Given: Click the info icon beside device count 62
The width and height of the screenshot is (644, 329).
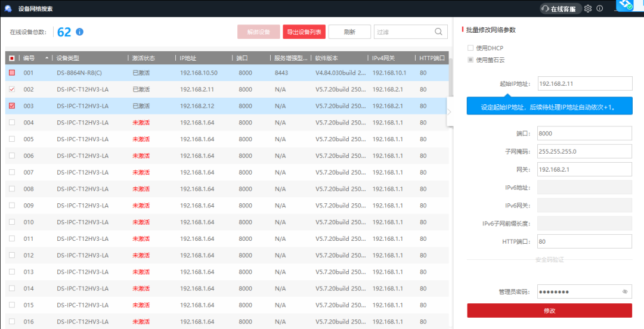Looking at the screenshot, I should (x=79, y=32).
